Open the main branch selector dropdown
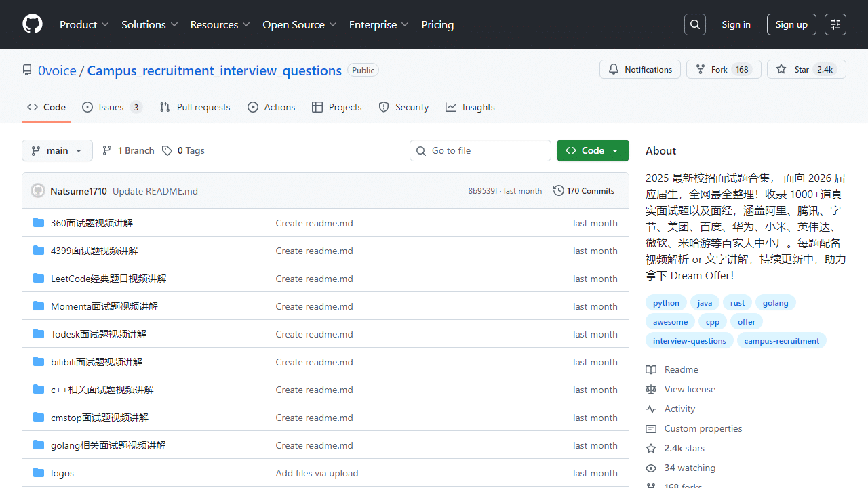The image size is (868, 488). click(57, 150)
